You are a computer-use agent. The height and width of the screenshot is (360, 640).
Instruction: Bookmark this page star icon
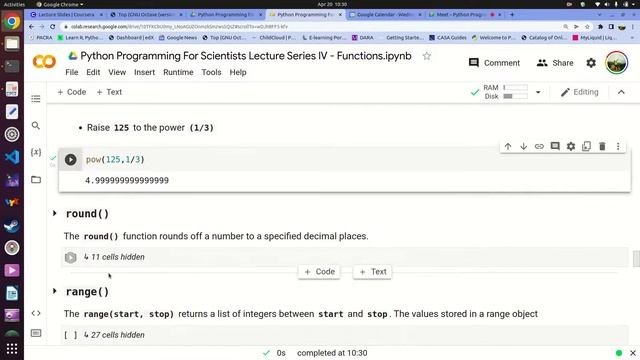(x=587, y=27)
